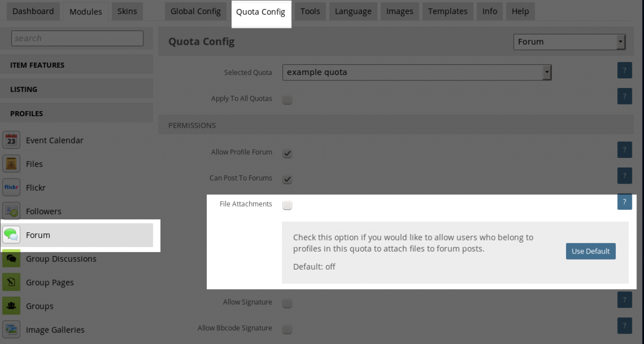Image resolution: width=644 pixels, height=344 pixels.
Task: Enable Apply To All Quotas checkbox
Action: [287, 100]
